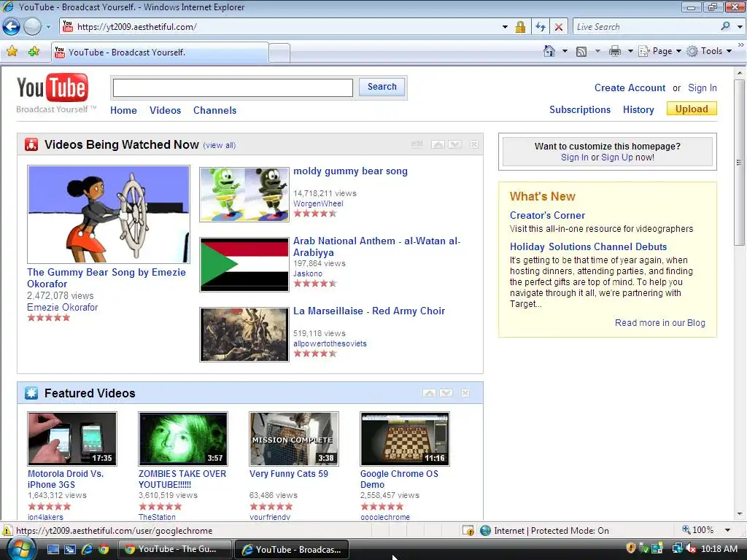Open the Tools menu
This screenshot has width=747, height=560.
tap(709, 51)
